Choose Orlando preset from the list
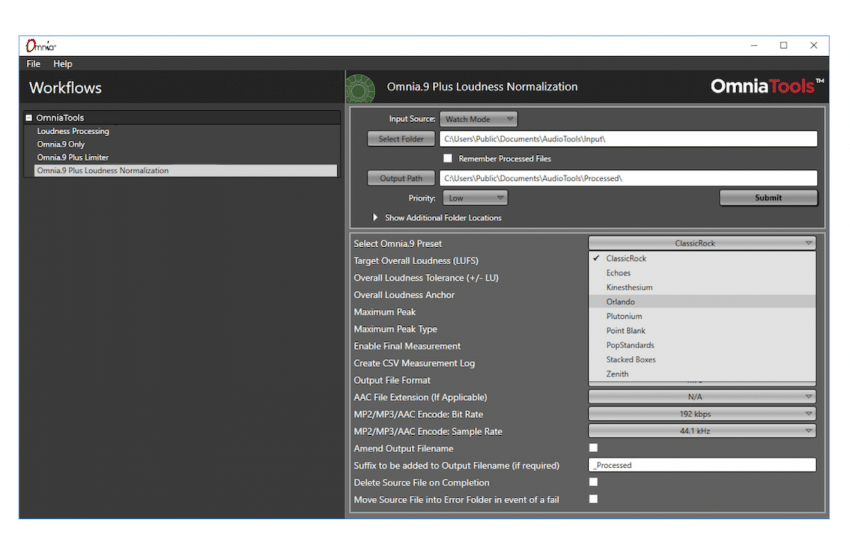 (x=620, y=302)
